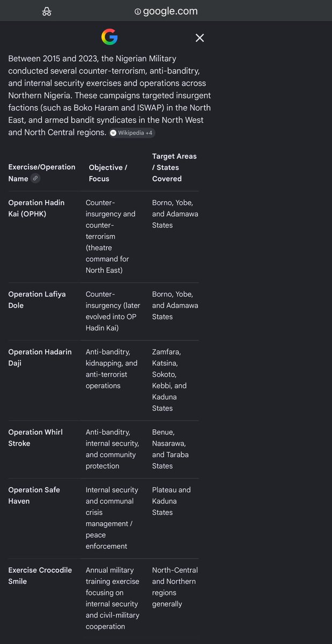Viewport: 332px width, 644px height.
Task: Select the Objective / Focus column header
Action: (x=108, y=173)
